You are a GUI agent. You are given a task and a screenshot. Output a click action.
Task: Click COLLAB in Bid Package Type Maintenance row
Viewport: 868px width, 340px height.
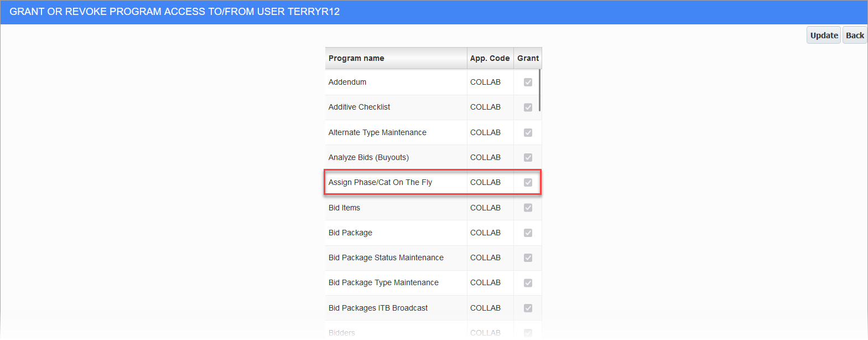click(x=485, y=282)
